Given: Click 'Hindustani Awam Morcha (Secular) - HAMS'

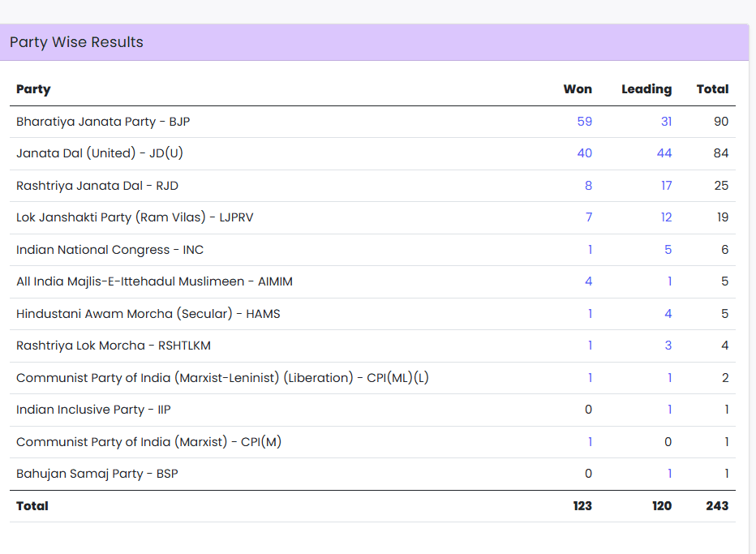Looking at the screenshot, I should coord(148,314).
